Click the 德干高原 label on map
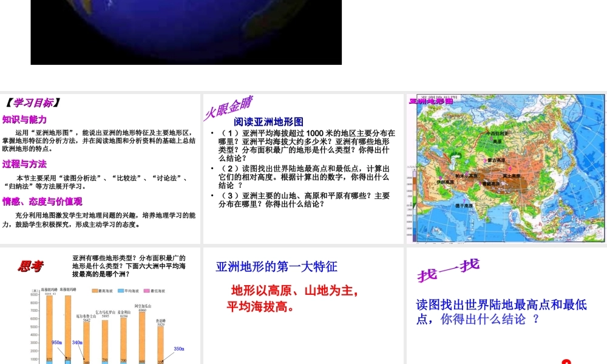Screen dimensions: 607x364 click(x=464, y=206)
